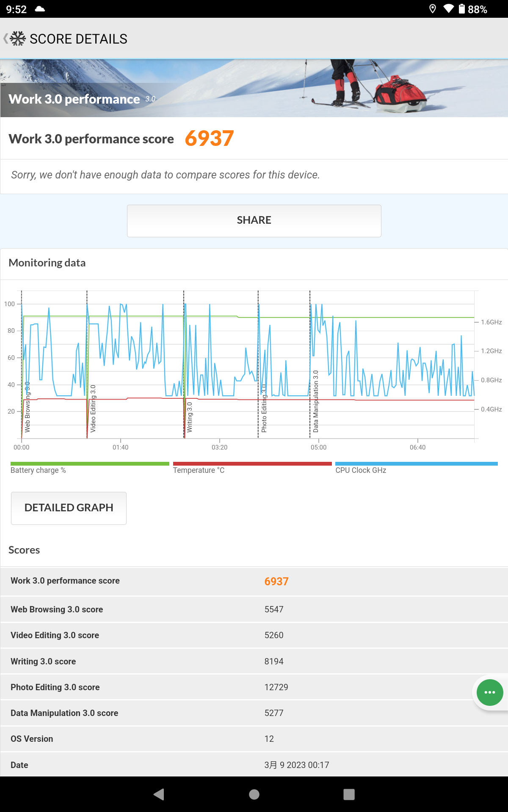Open the DETAILED GRAPH button
The image size is (508, 812).
[69, 508]
